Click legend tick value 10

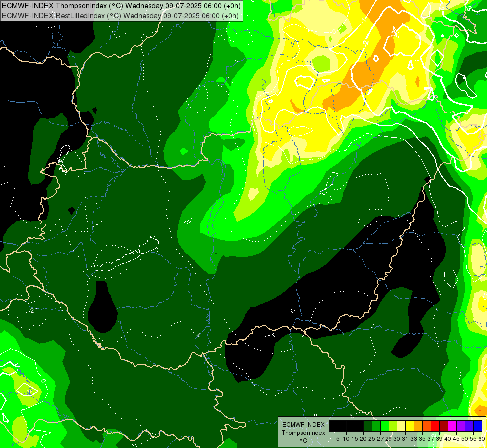pyautogui.click(x=346, y=439)
